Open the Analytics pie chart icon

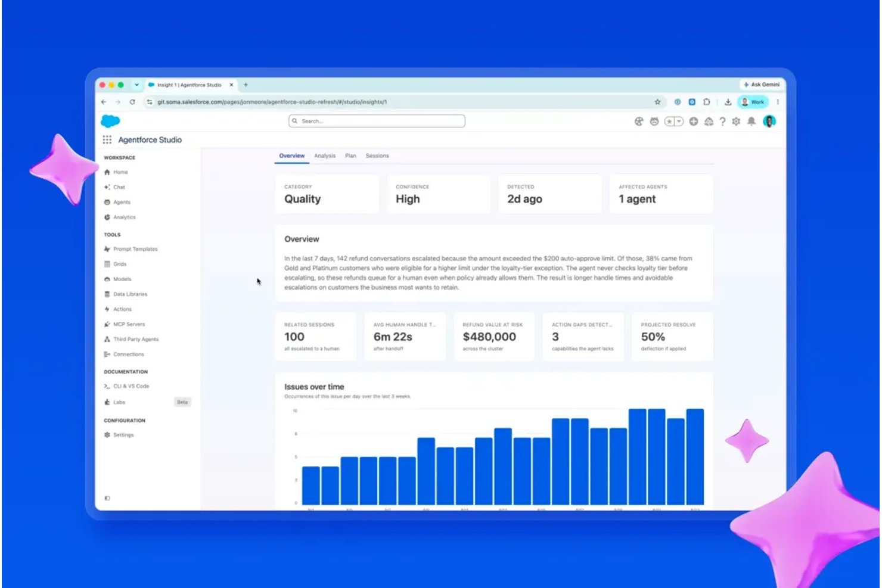107,217
